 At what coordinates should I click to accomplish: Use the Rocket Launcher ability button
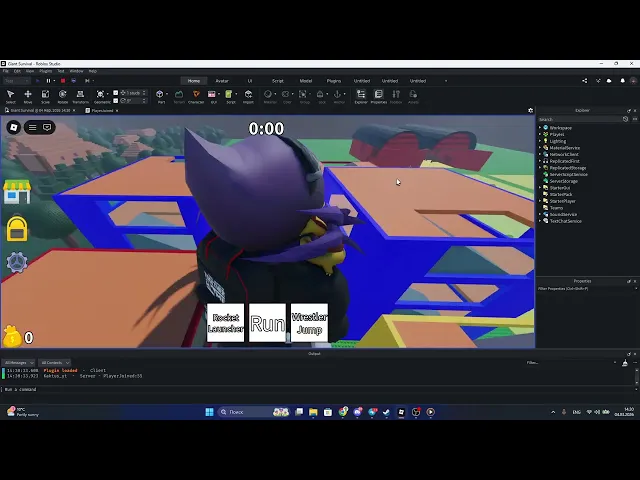click(226, 322)
